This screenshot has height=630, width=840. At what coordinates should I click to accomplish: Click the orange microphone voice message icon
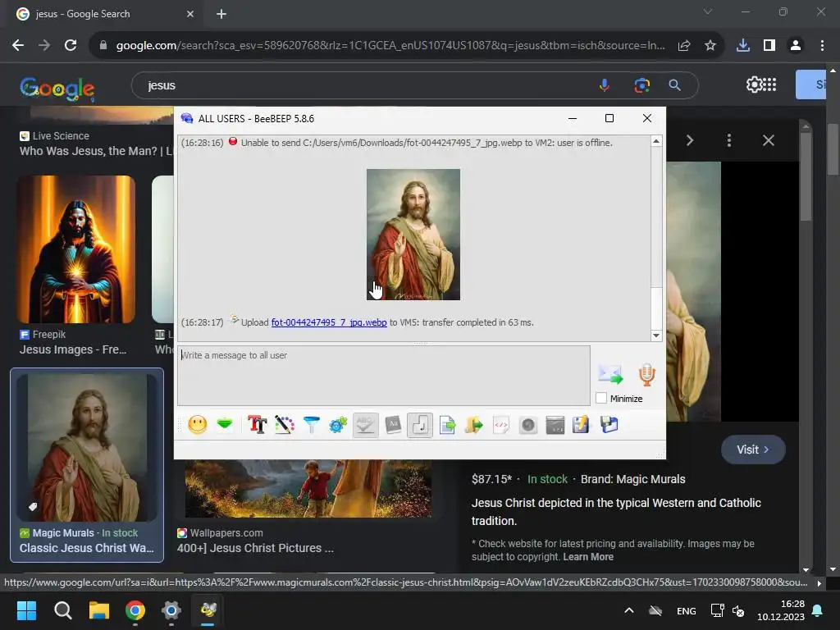click(647, 374)
